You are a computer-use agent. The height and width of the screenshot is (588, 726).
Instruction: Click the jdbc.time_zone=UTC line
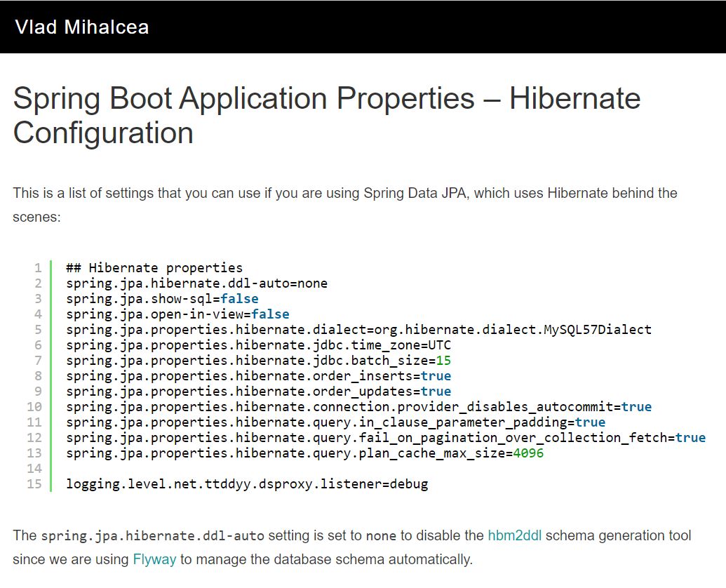point(258,345)
